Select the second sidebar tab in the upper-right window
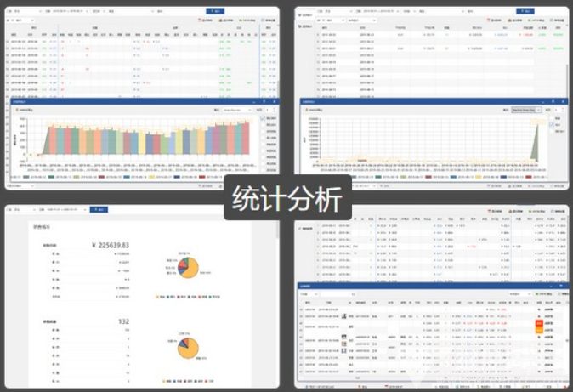The width and height of the screenshot is (573, 392). [305, 26]
